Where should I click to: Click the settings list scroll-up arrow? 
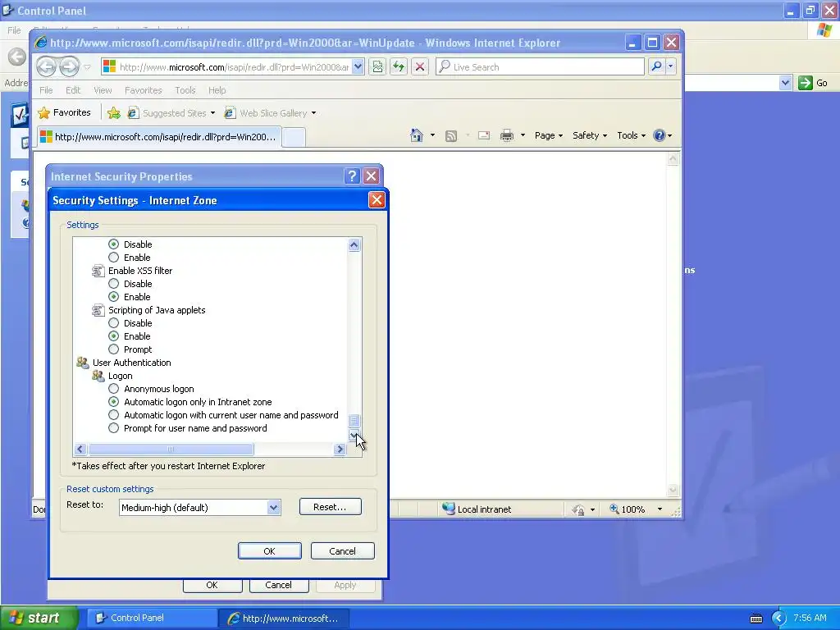point(354,244)
